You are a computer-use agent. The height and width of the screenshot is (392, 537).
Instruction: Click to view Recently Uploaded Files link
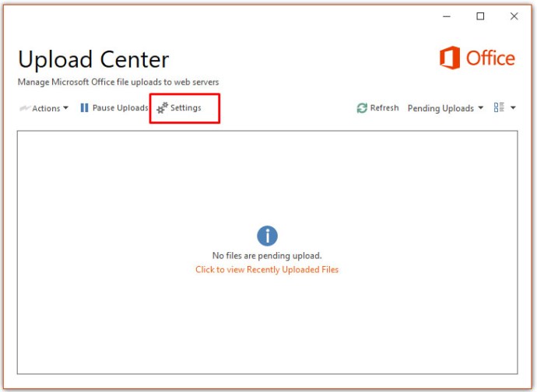(267, 270)
